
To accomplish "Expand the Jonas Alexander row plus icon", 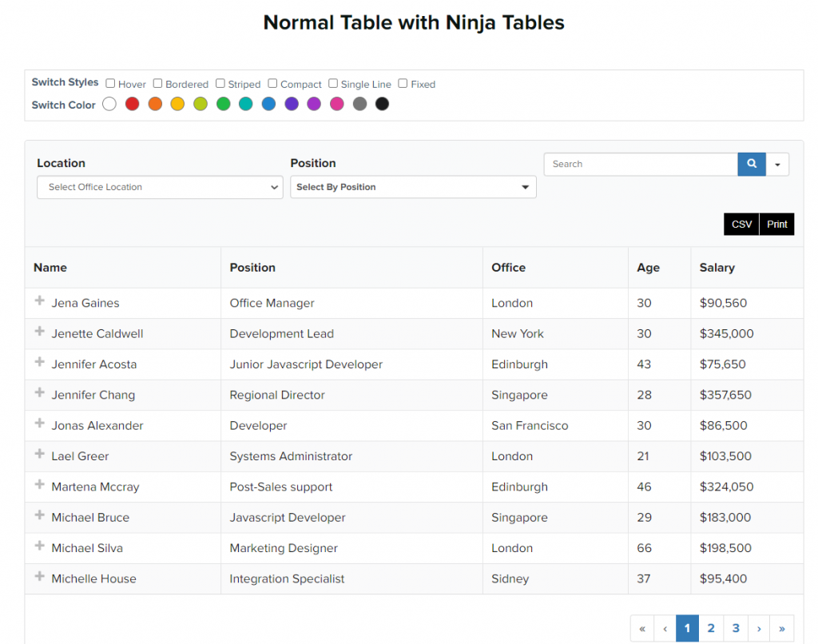I will (40, 423).
